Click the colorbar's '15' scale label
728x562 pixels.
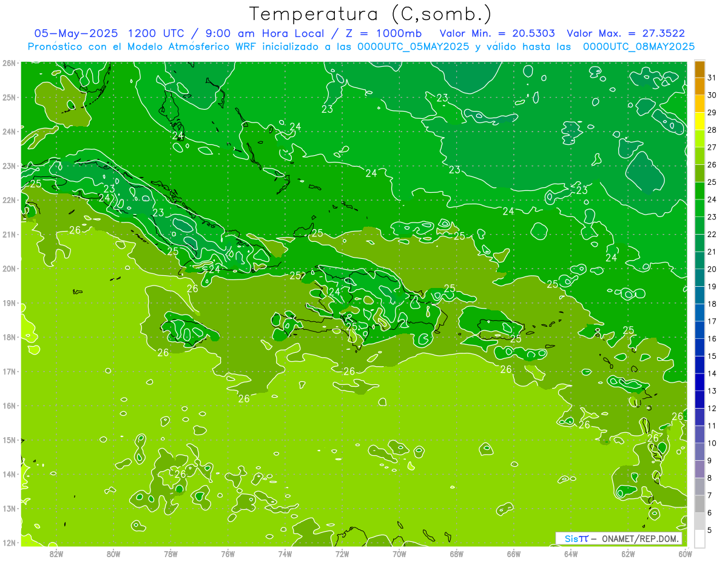[712, 356]
